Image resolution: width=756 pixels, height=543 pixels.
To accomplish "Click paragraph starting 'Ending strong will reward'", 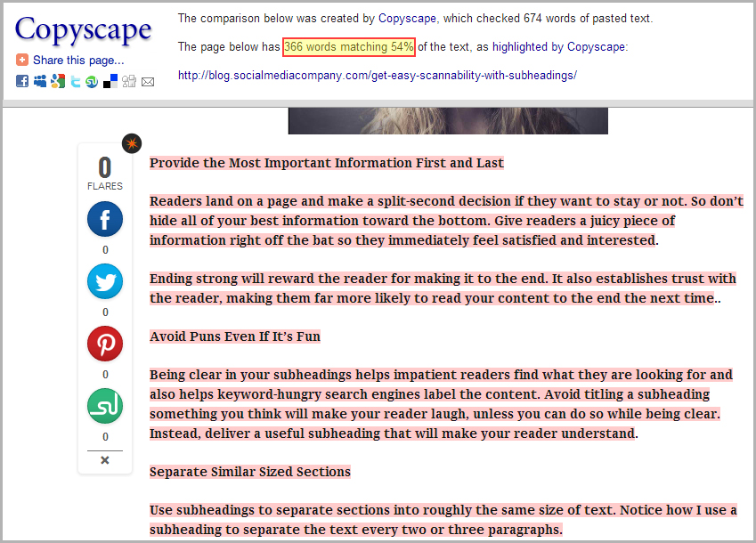I will click(x=443, y=288).
